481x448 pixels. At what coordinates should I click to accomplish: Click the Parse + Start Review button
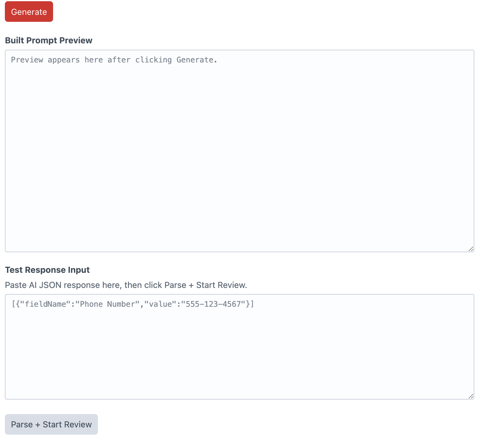(51, 424)
